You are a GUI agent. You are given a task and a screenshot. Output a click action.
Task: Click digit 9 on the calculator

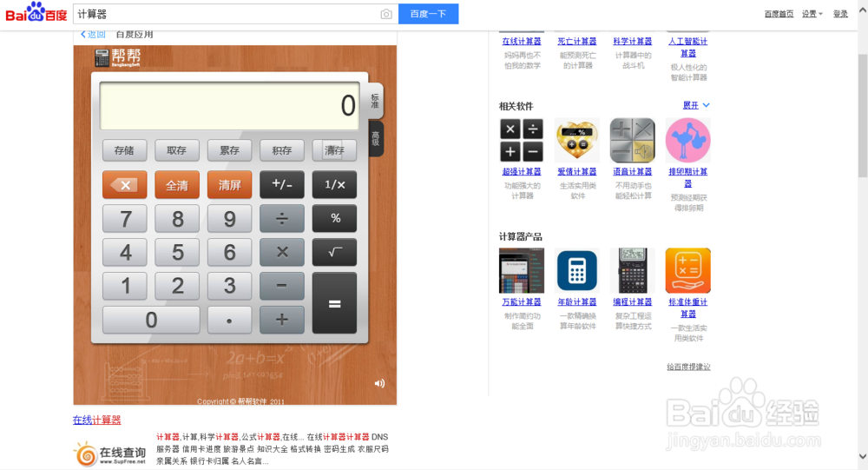click(x=229, y=218)
